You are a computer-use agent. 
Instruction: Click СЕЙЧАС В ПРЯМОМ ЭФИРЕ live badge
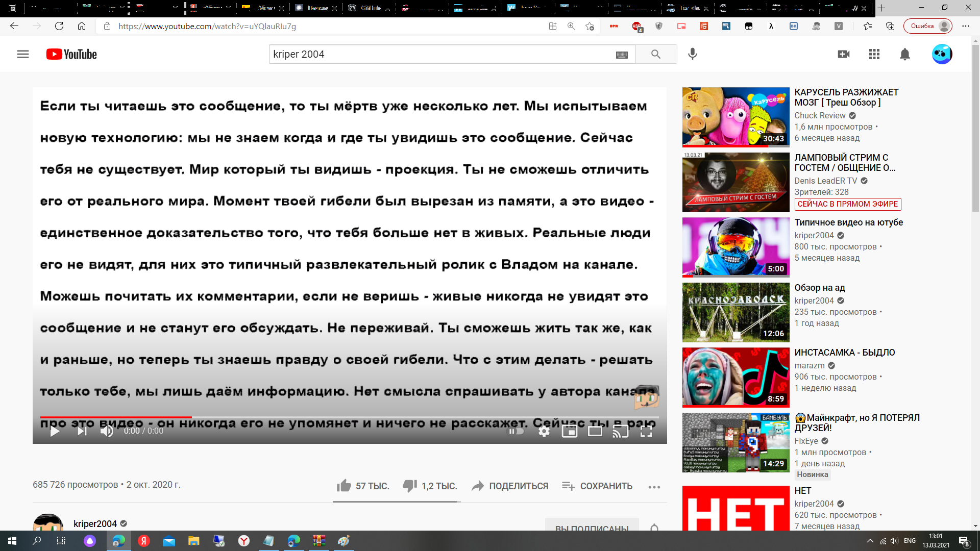tap(847, 204)
